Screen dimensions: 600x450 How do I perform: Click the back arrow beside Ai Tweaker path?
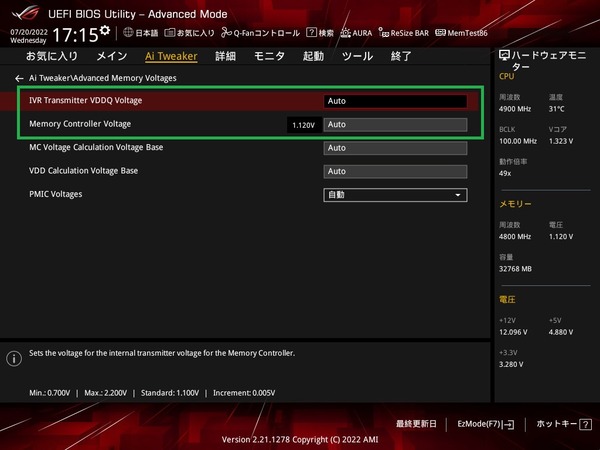point(18,78)
